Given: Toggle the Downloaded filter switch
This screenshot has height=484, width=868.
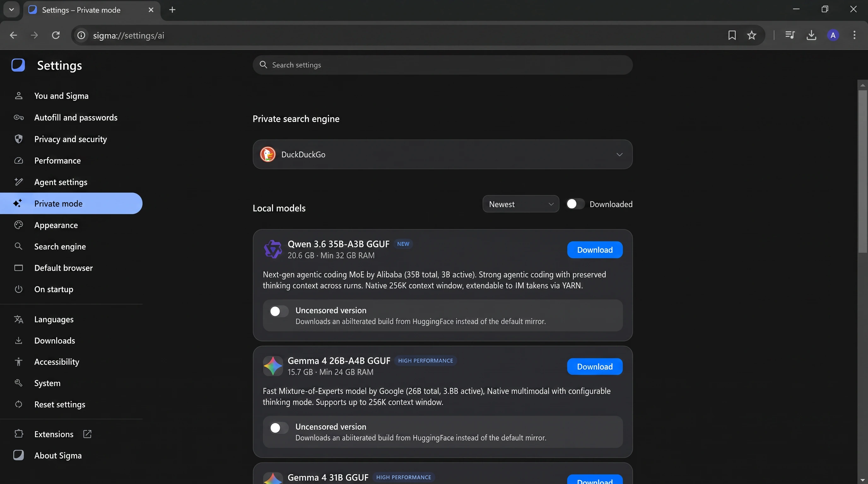Looking at the screenshot, I should pyautogui.click(x=575, y=204).
